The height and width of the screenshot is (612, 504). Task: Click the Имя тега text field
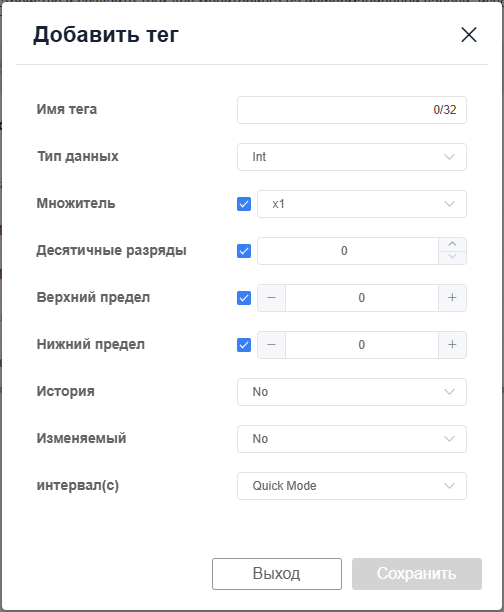(x=351, y=110)
